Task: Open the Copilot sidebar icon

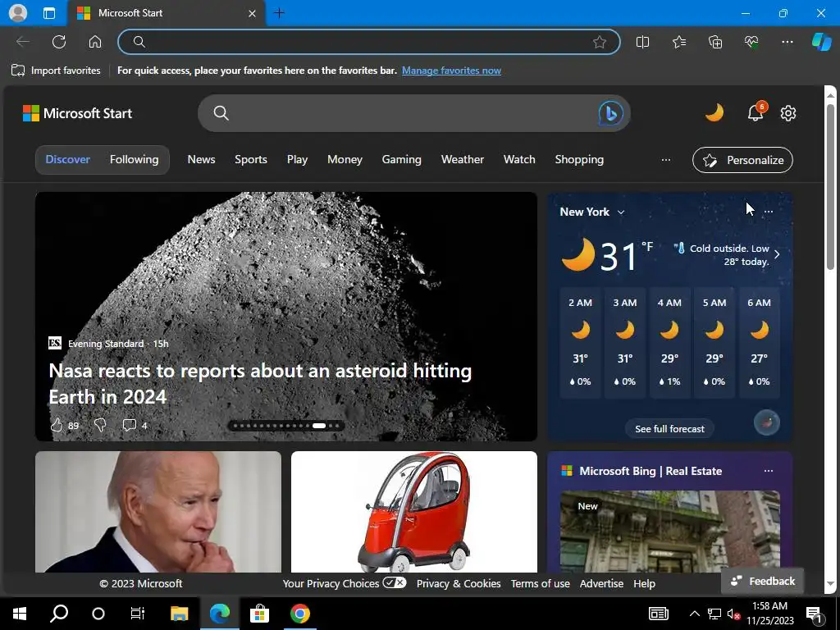Action: coord(821,42)
